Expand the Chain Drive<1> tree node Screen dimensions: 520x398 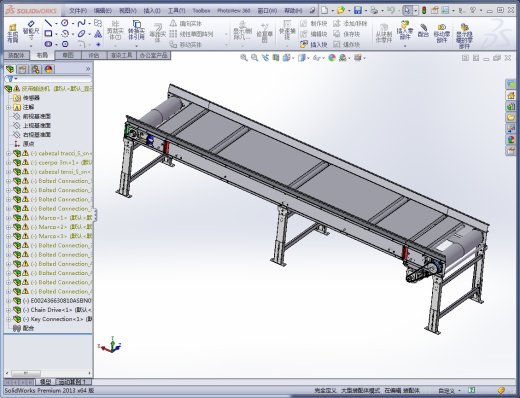[x=8, y=310]
